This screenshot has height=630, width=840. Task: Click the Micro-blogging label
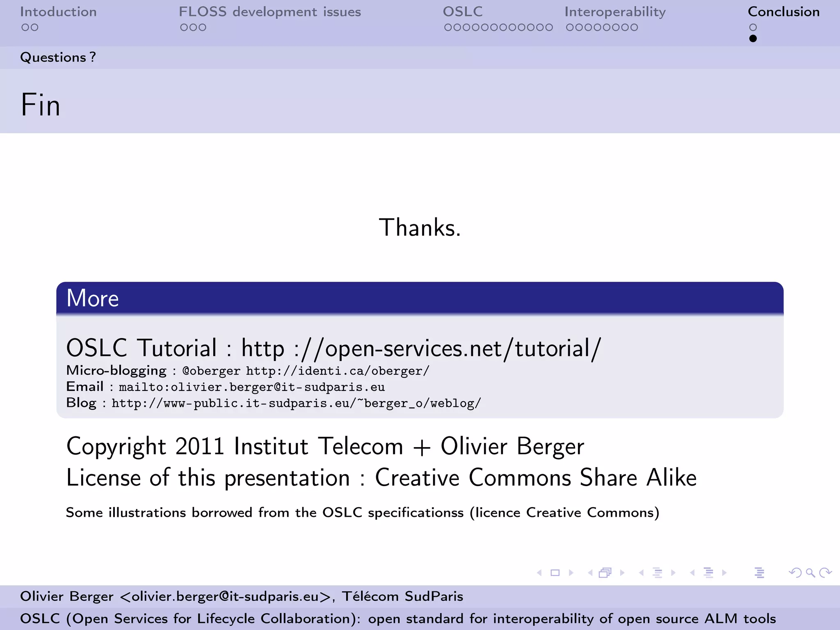coord(116,371)
